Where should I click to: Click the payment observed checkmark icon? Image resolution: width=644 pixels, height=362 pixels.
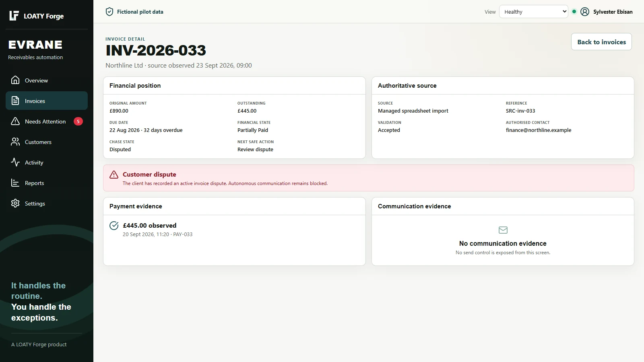[114, 225]
